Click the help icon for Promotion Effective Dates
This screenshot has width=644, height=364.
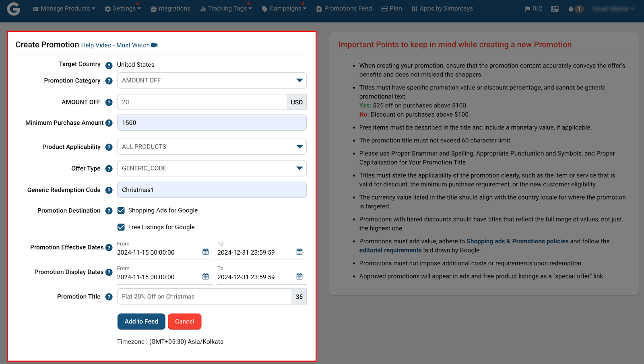click(109, 248)
